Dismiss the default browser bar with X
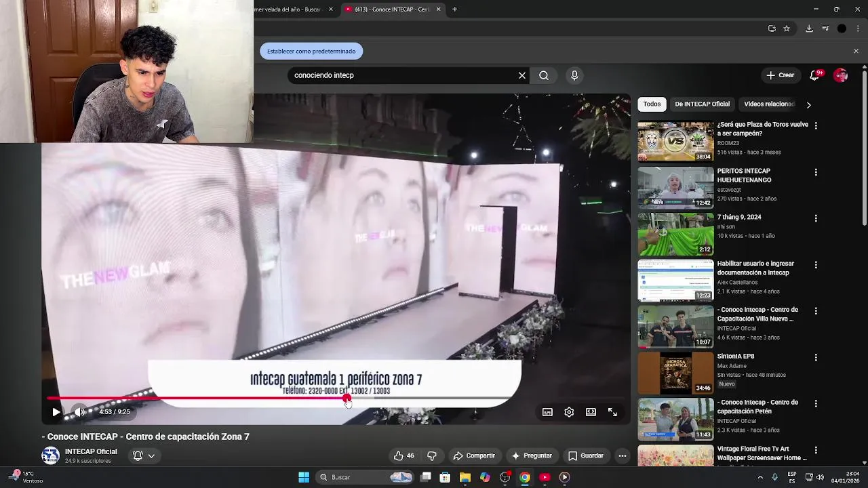Viewport: 868px width, 488px height. pos(856,51)
